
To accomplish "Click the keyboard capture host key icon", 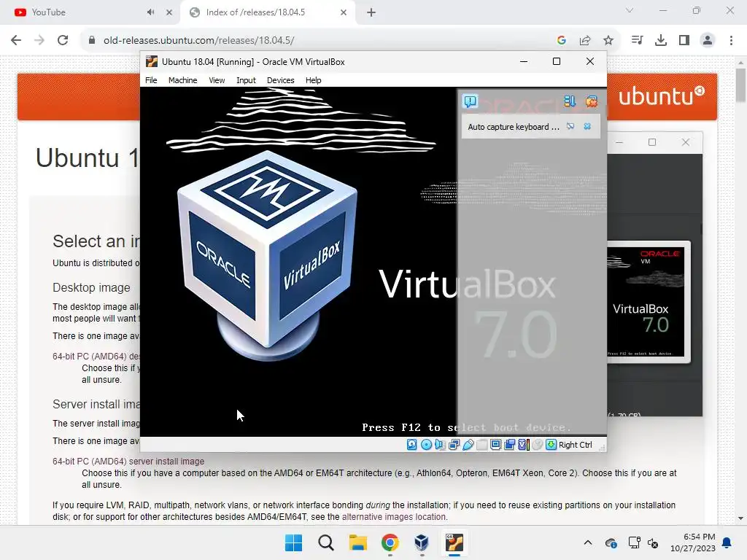I will pos(551,444).
